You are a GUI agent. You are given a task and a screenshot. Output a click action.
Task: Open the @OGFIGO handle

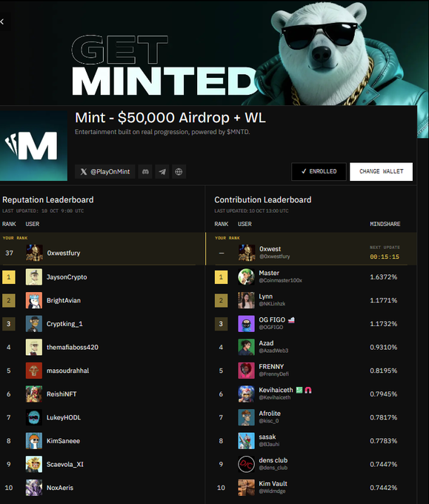click(271, 327)
